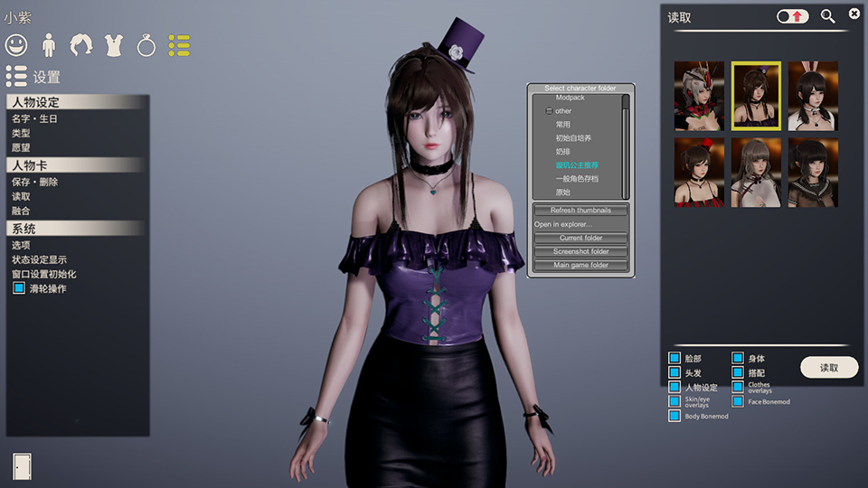Select the yellow settings list icon
The image size is (868, 488).
click(179, 44)
